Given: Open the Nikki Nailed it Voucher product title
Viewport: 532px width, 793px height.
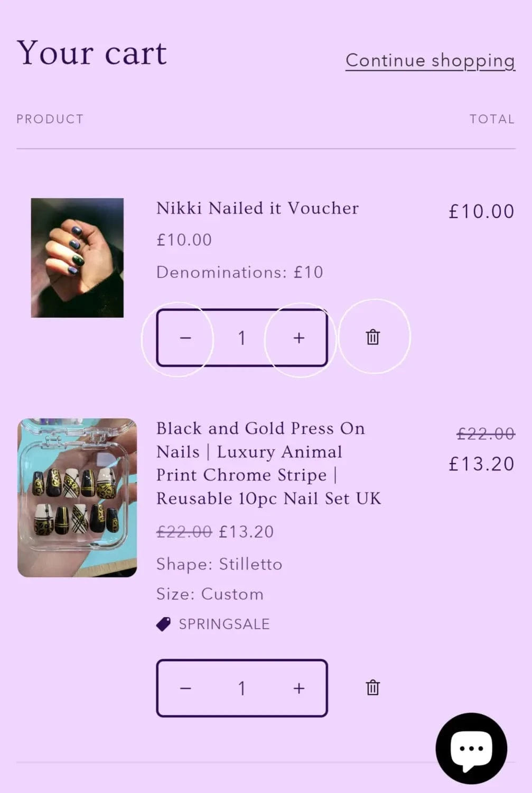Looking at the screenshot, I should pos(257,208).
